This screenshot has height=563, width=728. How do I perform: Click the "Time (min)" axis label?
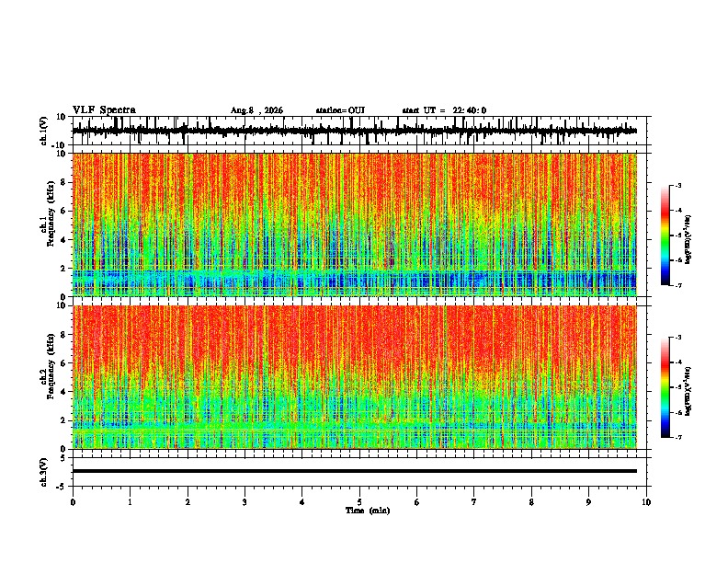tap(368, 511)
